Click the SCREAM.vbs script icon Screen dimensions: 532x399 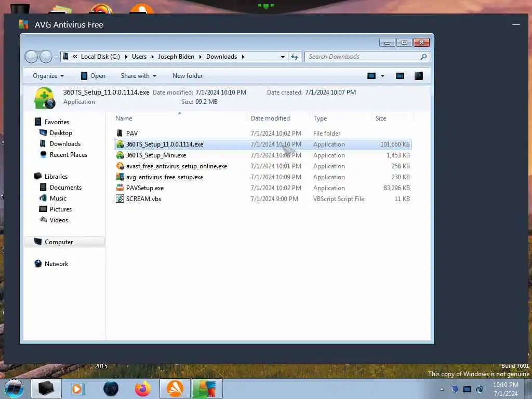tap(120, 198)
